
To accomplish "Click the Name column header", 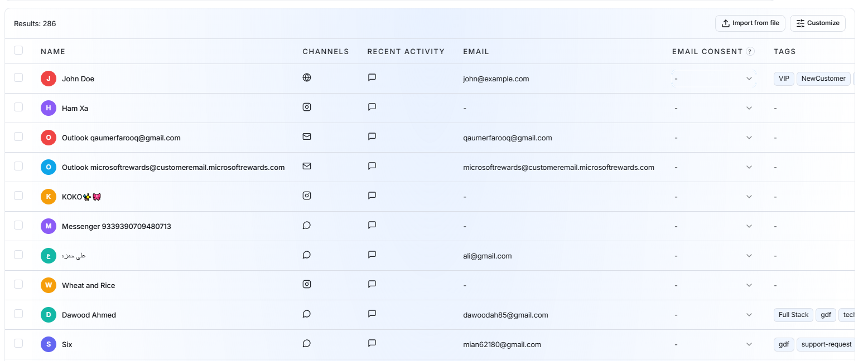I will click(x=53, y=51).
